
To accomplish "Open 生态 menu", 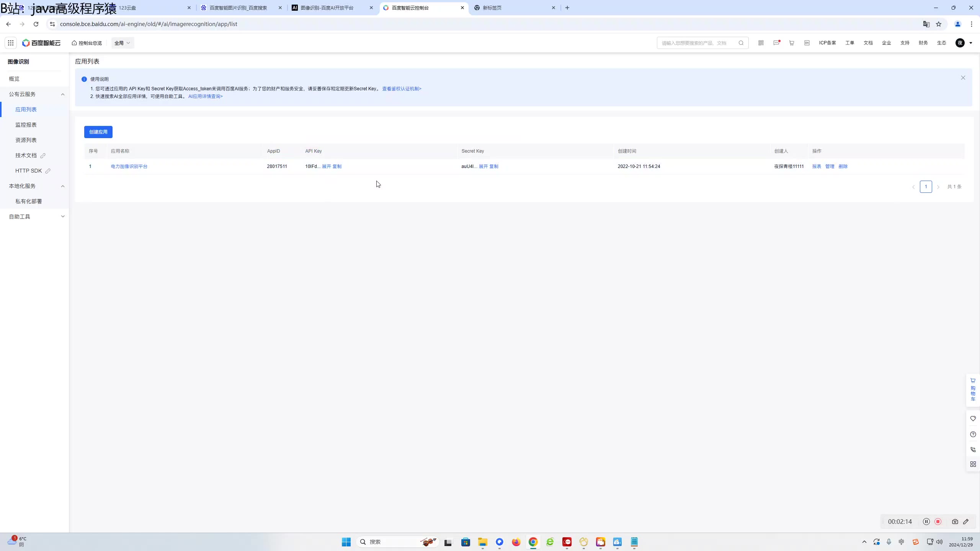I will point(942,43).
